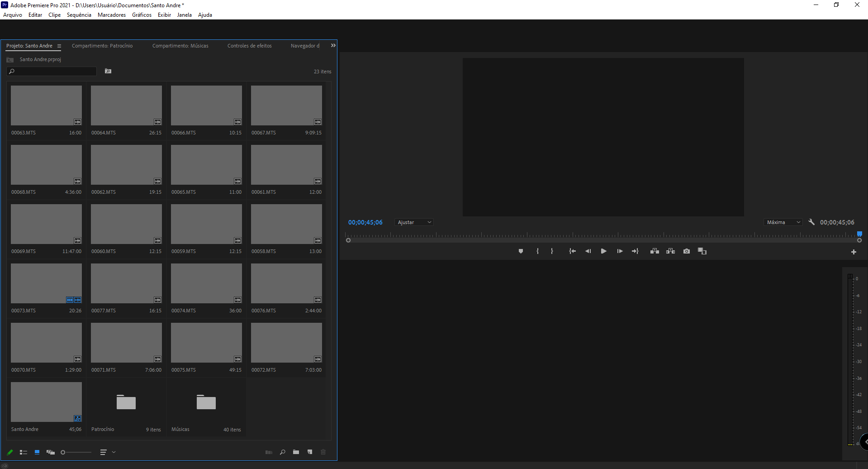This screenshot has width=868, height=469.
Task: Open the Máxima resolution dropdown
Action: click(783, 222)
